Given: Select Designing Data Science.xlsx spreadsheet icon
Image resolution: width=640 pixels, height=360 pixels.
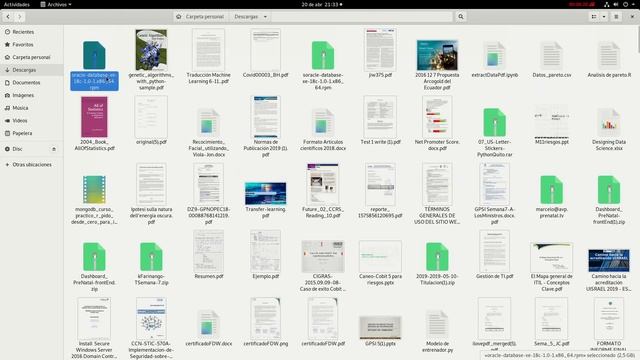Looking at the screenshot, I should (x=609, y=122).
